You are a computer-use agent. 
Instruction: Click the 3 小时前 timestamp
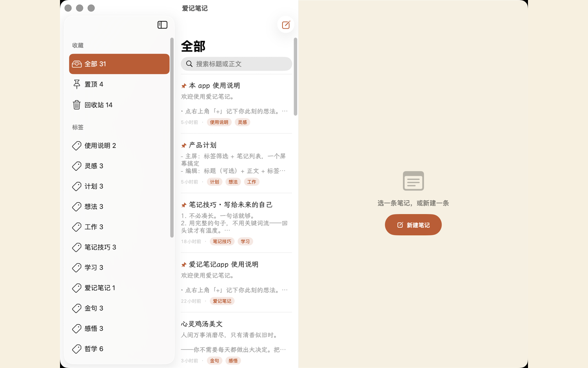pos(189,361)
